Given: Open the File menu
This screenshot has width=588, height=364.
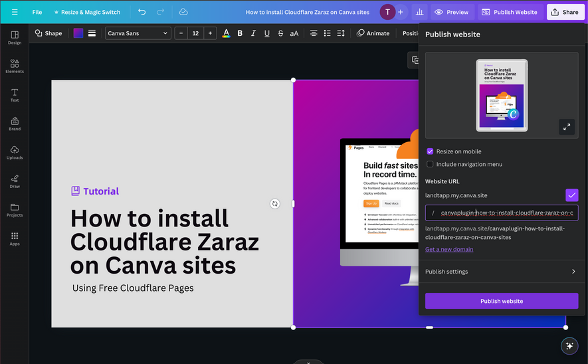Looking at the screenshot, I should pyautogui.click(x=37, y=12).
